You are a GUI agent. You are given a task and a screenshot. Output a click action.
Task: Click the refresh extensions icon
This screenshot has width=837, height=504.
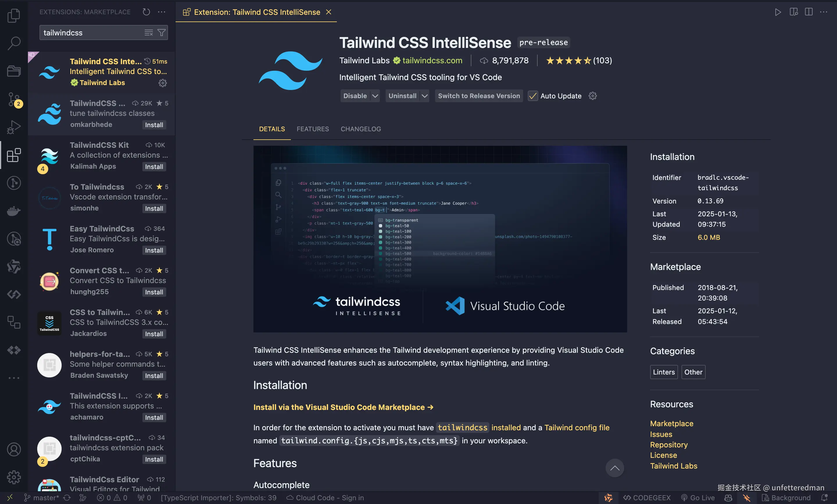point(146,12)
